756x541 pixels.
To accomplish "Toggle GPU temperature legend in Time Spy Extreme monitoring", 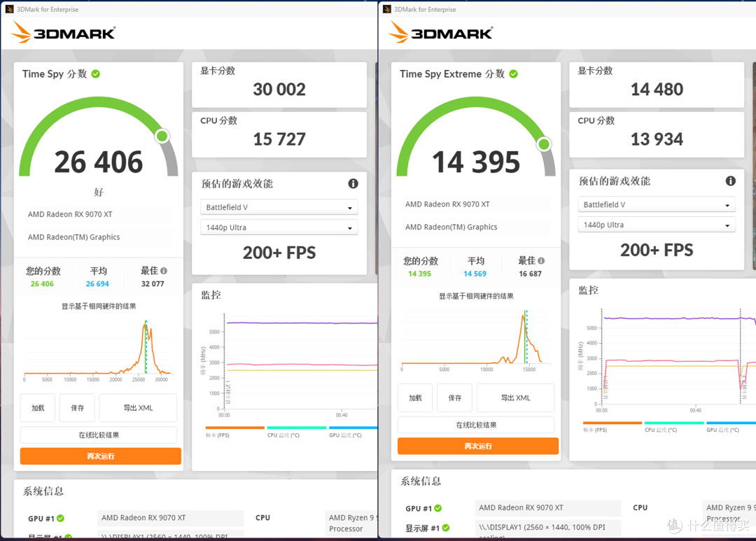I will [730, 426].
